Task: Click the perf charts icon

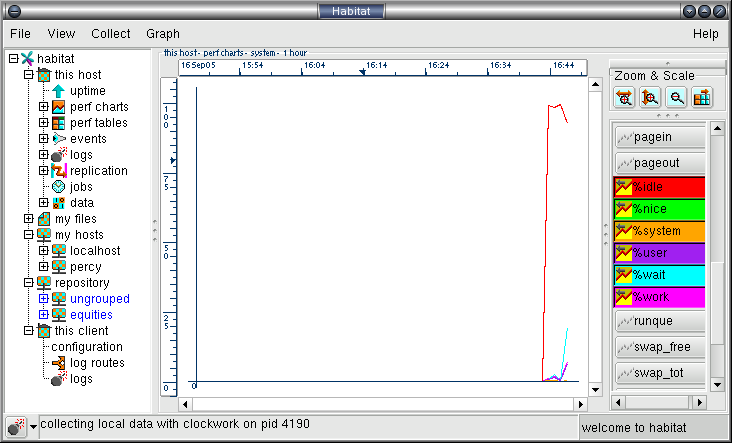Action: [x=58, y=107]
